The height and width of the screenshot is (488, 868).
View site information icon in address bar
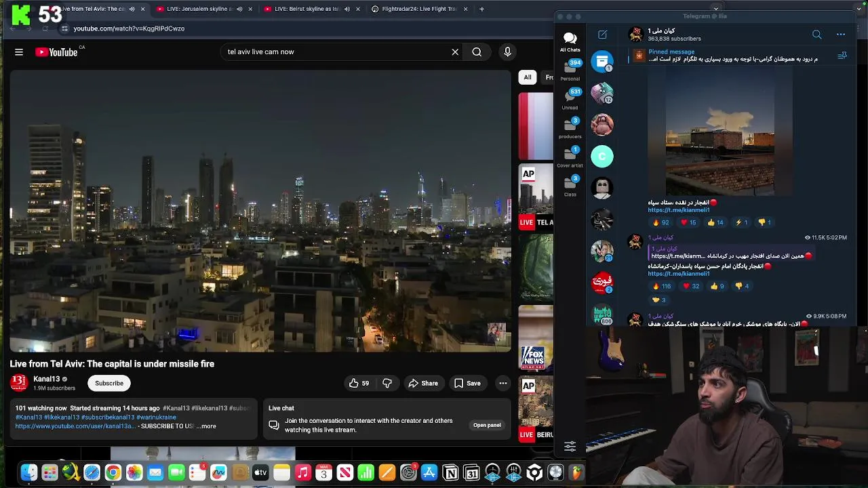pyautogui.click(x=64, y=28)
